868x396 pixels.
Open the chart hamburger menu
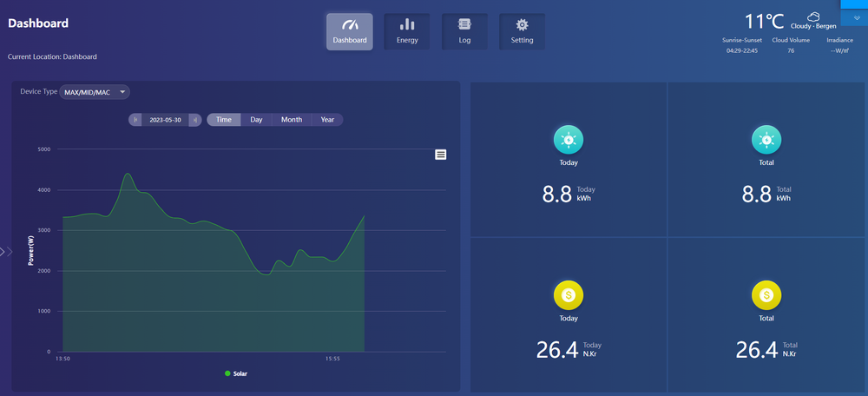coord(441,155)
